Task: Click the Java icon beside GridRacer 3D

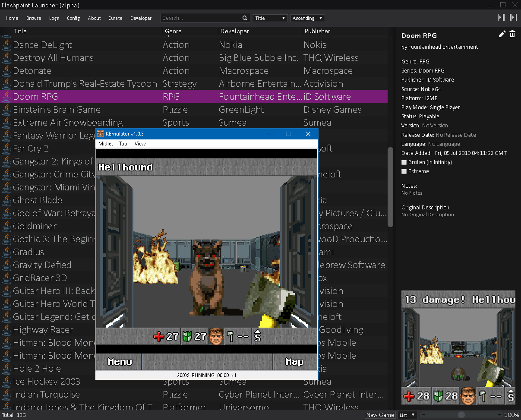Action: [6, 278]
